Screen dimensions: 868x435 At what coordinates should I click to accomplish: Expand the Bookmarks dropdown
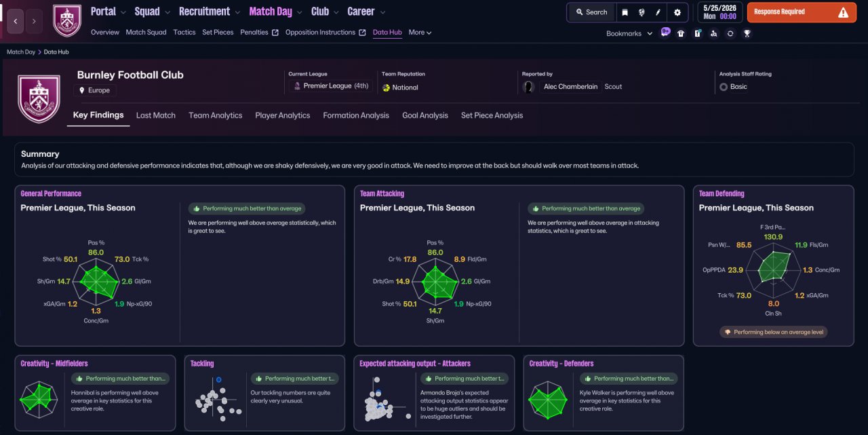[x=629, y=33]
